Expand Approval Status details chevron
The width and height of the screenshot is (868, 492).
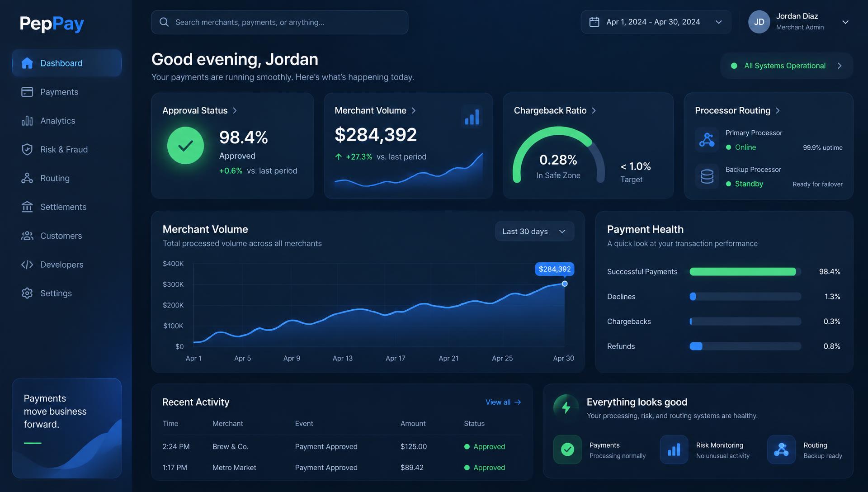click(x=235, y=110)
